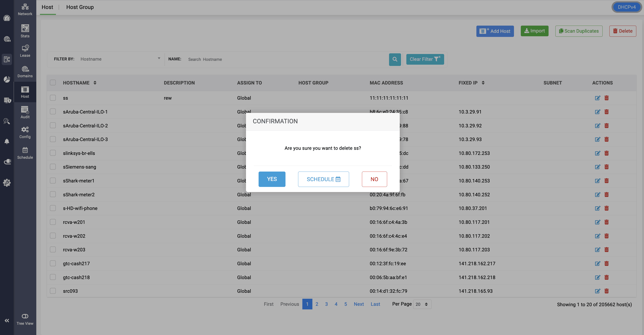Select the src093 row checkbox
The image size is (644, 335).
(53, 291)
